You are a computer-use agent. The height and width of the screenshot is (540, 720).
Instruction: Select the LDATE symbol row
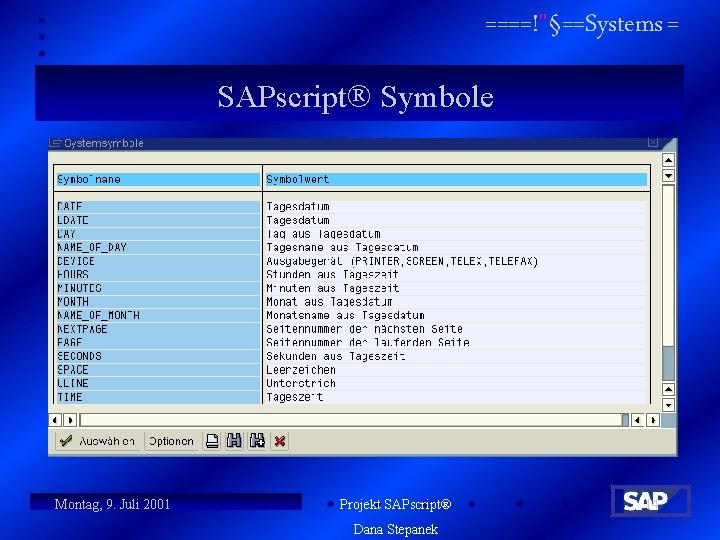158,220
